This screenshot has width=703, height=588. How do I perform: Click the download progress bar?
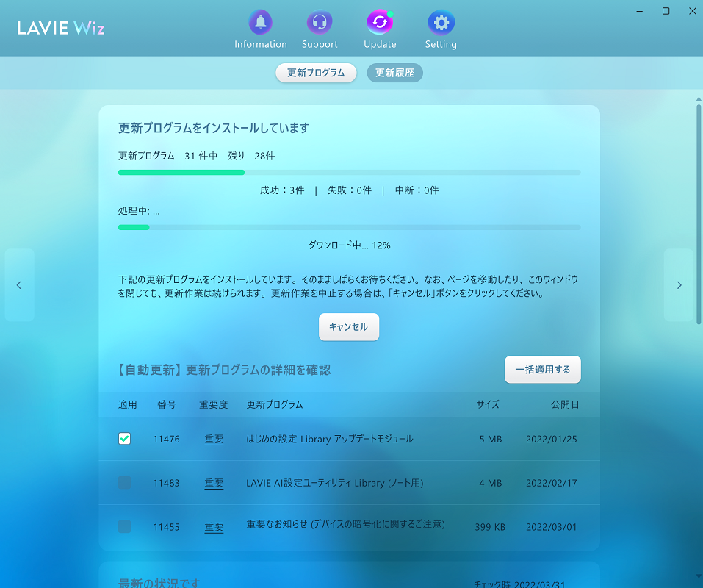[x=349, y=227]
